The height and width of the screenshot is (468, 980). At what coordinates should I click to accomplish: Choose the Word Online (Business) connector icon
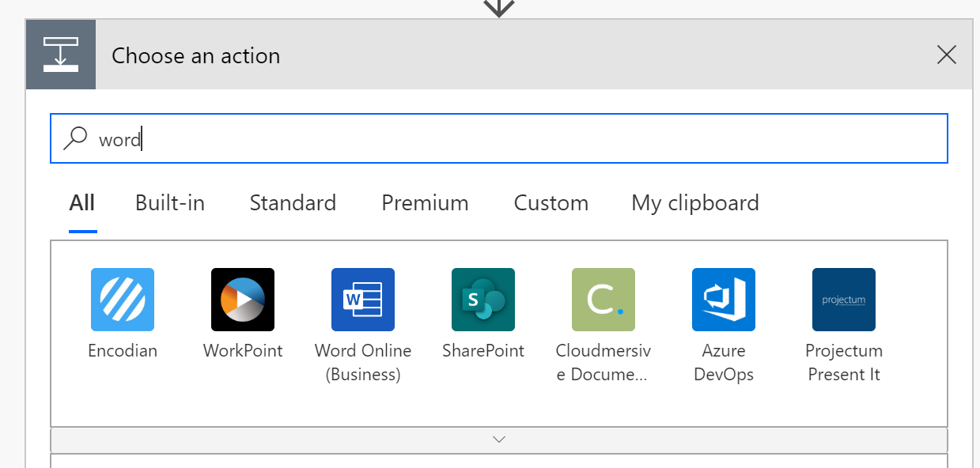coord(363,299)
